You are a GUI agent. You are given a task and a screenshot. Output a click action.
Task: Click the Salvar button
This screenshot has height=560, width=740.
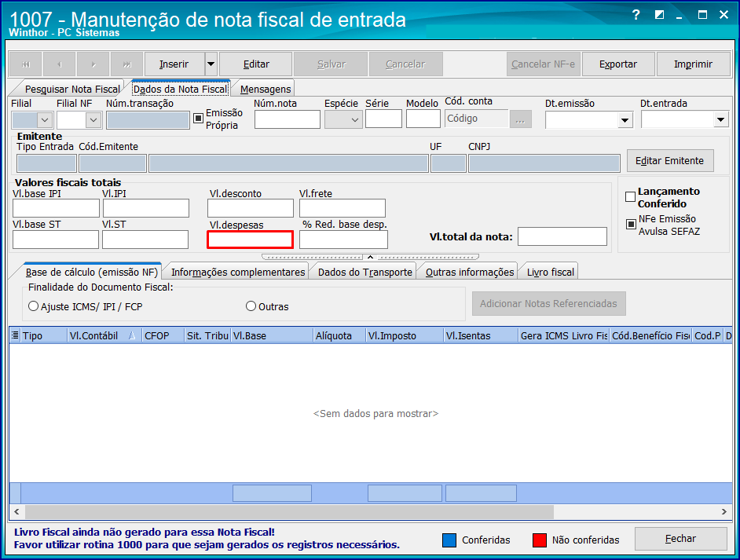[331, 64]
